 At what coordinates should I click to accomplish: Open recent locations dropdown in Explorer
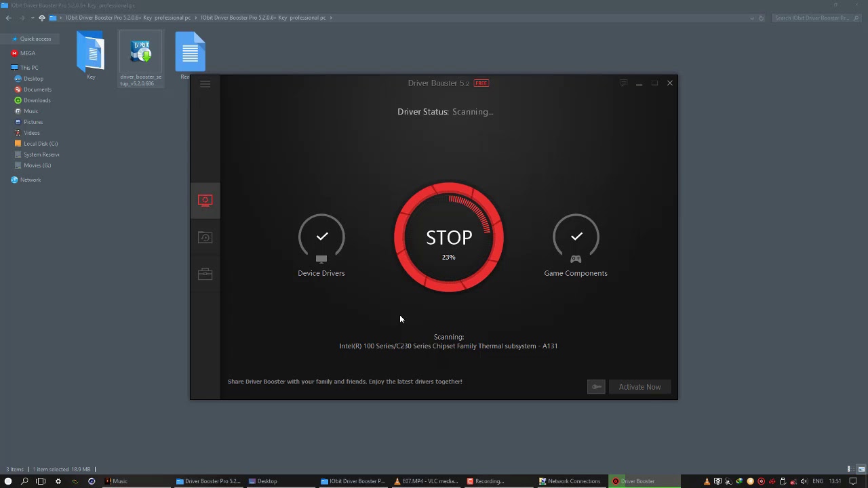33,18
